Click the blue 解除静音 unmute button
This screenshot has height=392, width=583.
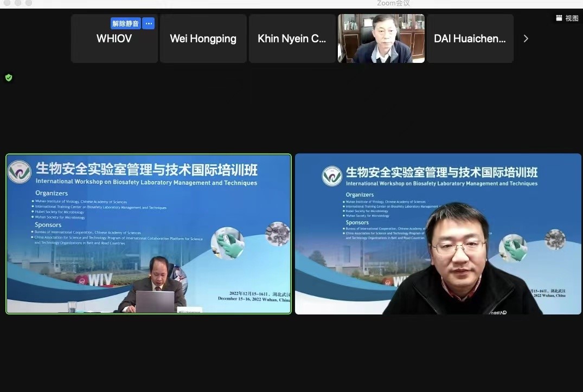[125, 23]
